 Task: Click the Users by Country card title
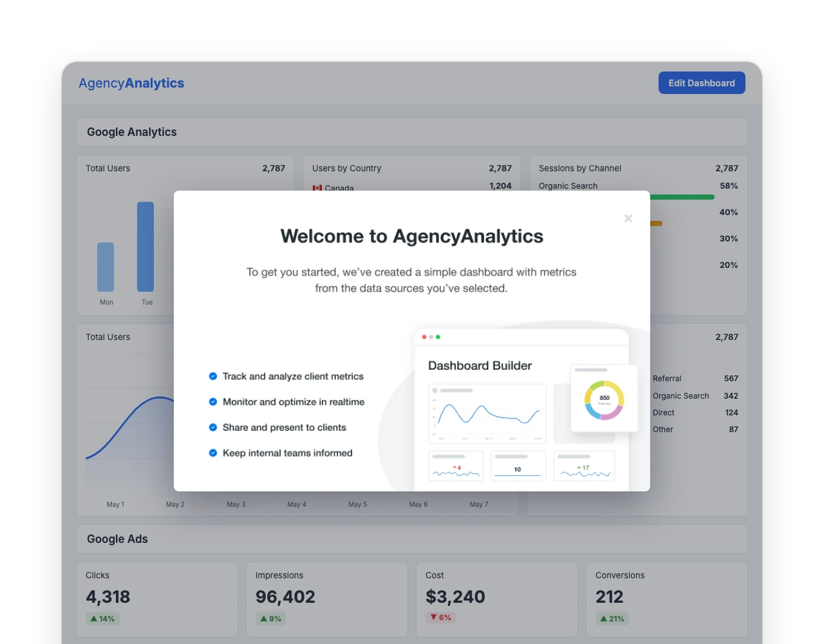[347, 168]
